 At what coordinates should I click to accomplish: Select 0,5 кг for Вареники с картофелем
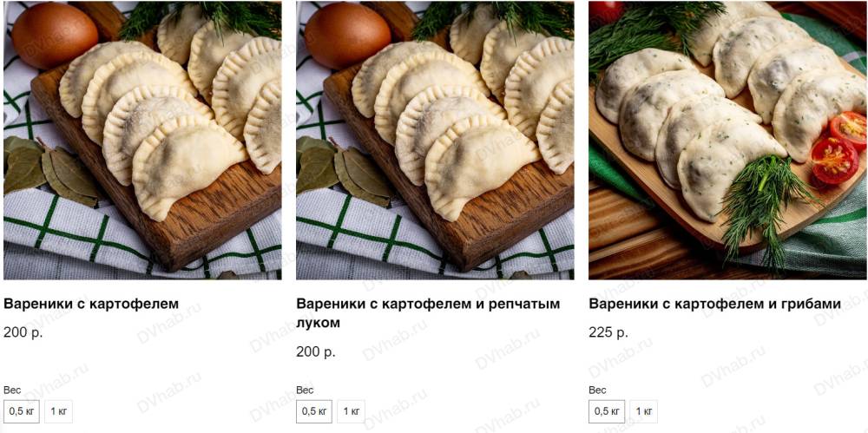[22, 411]
